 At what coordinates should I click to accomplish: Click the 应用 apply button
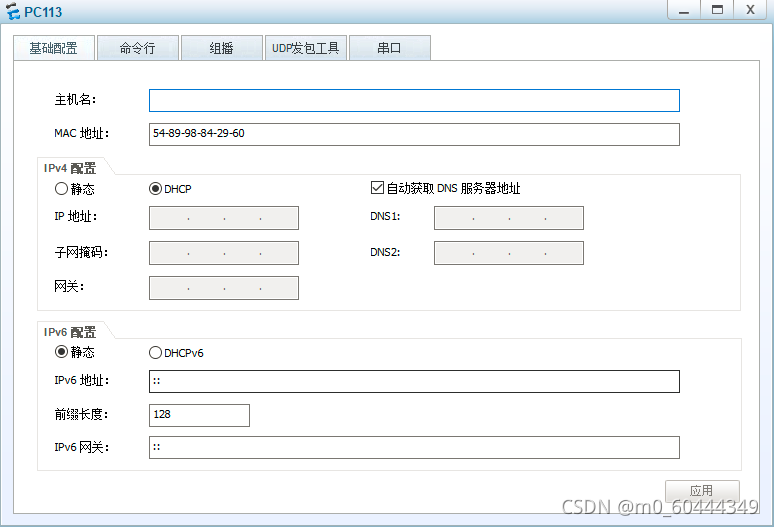point(702,490)
